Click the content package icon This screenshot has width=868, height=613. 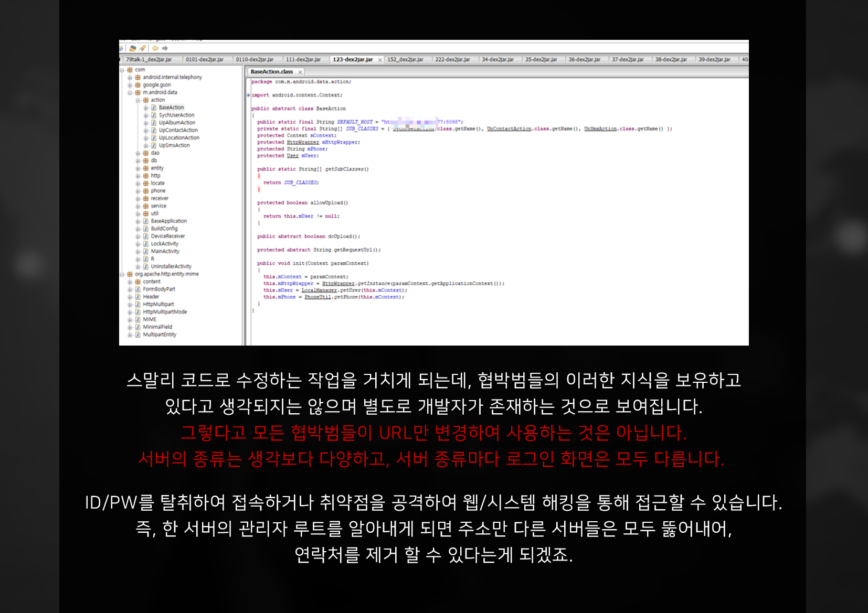pos(138,282)
